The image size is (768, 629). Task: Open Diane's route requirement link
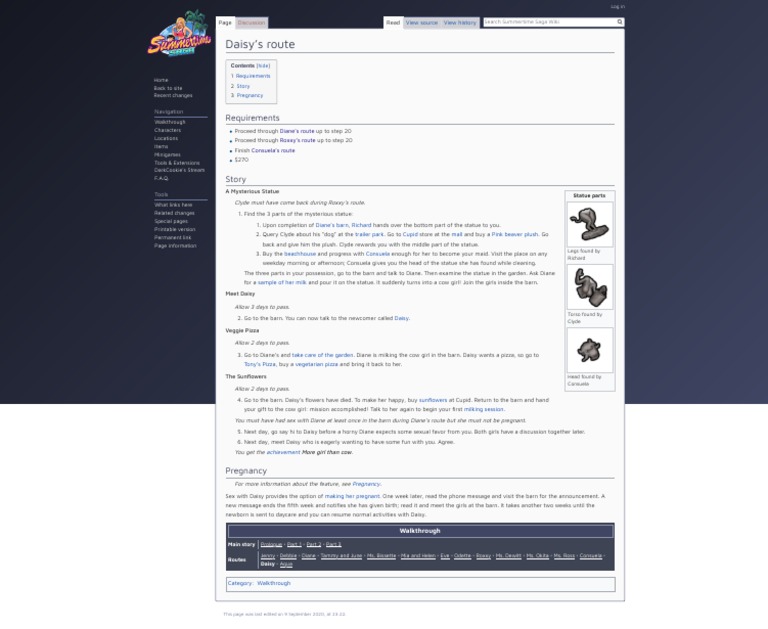pyautogui.click(x=297, y=131)
